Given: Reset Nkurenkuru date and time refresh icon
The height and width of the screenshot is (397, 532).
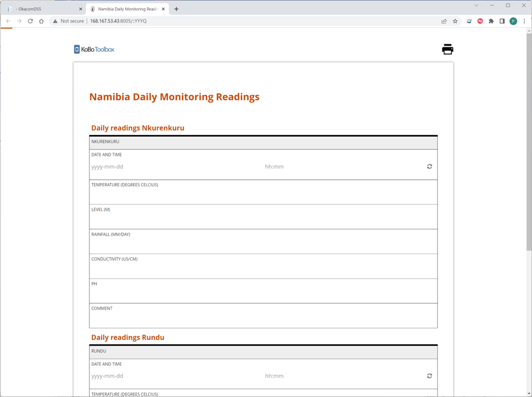Looking at the screenshot, I should pos(429,167).
